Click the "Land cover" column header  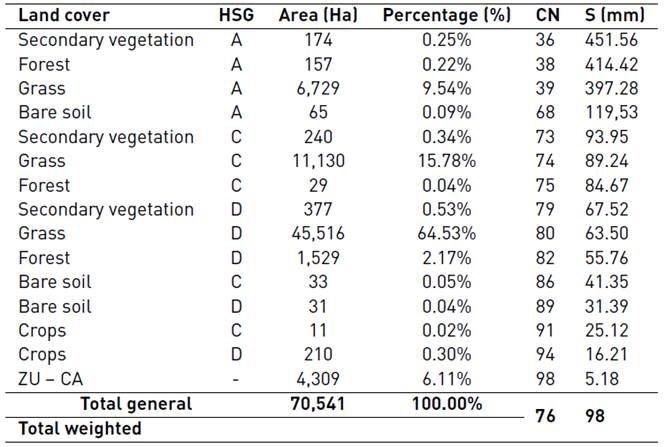(64, 15)
